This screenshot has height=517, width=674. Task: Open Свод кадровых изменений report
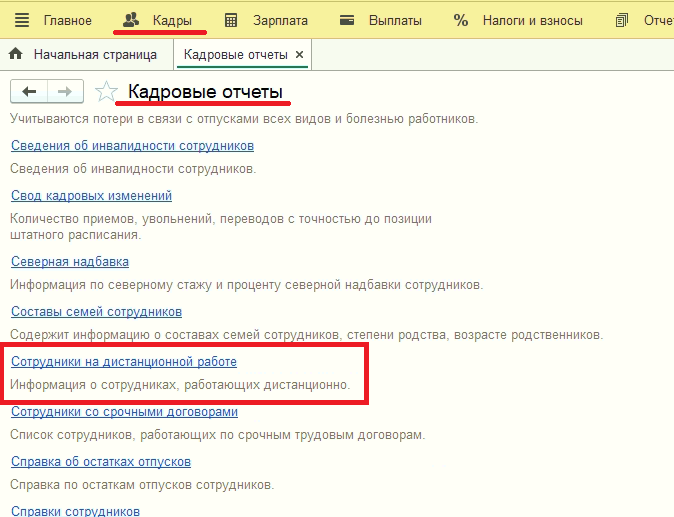[x=91, y=196]
